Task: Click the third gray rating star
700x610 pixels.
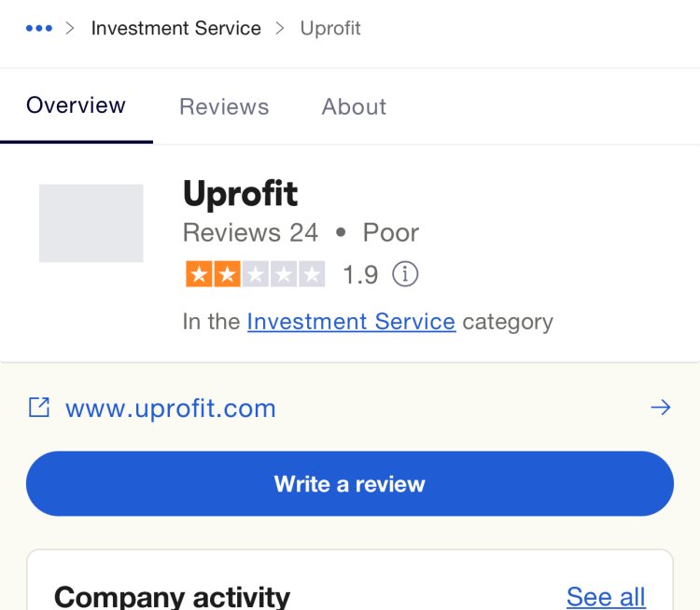Action: pos(256,274)
